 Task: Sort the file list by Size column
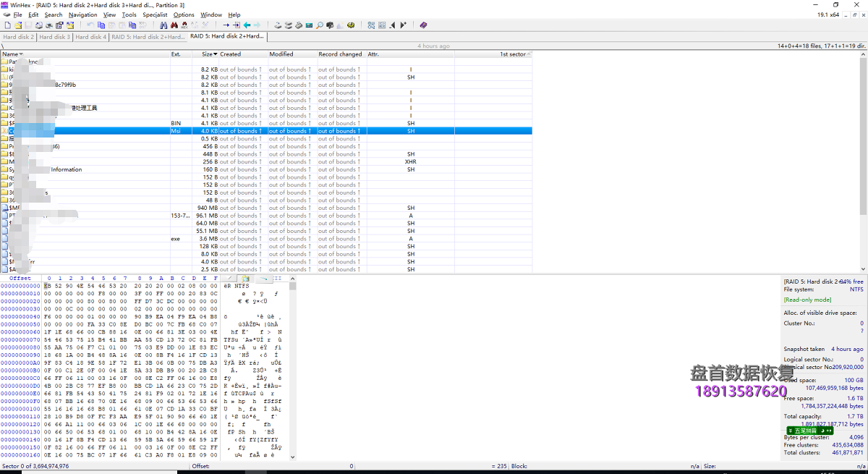pyautogui.click(x=208, y=54)
